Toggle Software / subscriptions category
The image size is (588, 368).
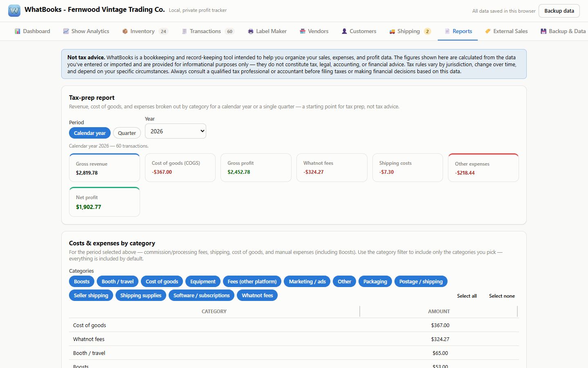point(202,295)
